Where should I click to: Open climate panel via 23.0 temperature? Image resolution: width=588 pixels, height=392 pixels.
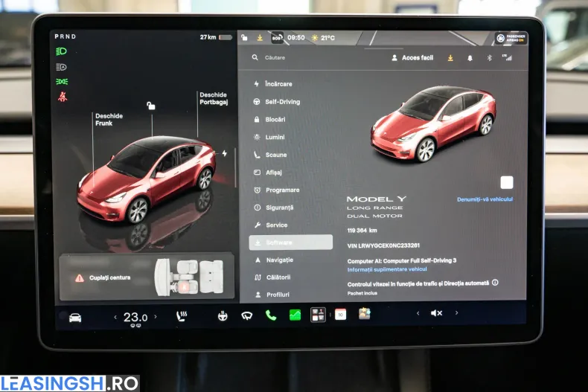[135, 318]
